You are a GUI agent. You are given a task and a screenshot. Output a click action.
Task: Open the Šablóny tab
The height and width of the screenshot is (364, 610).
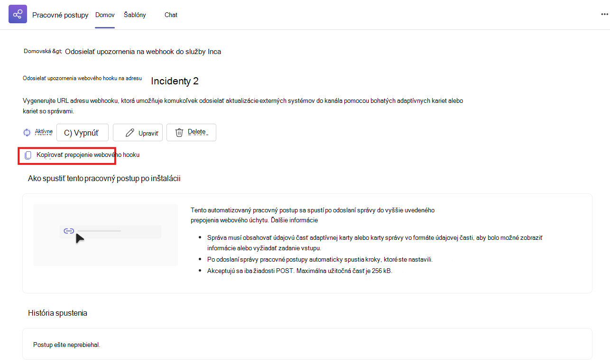click(135, 15)
